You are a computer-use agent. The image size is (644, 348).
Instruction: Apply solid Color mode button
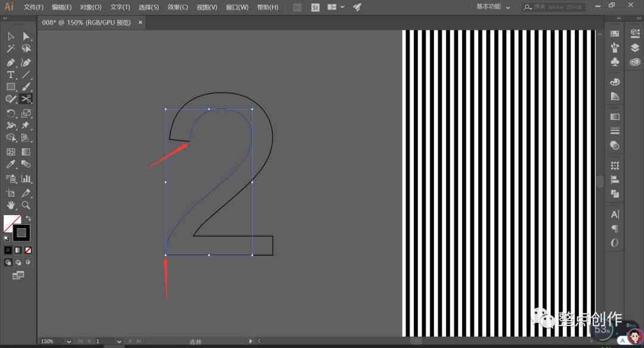click(8, 250)
